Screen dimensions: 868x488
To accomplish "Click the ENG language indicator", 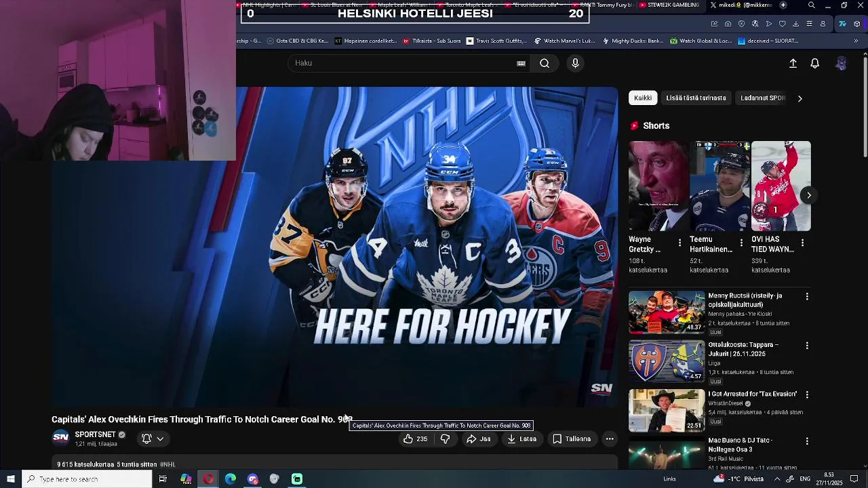I will point(805,479).
